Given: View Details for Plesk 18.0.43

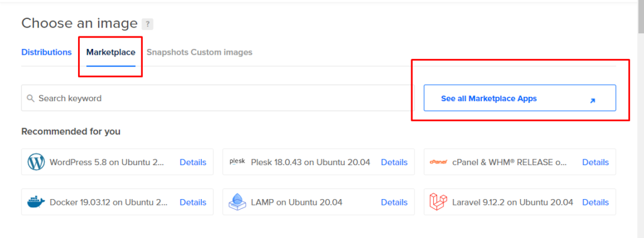Looking at the screenshot, I should coord(394,162).
